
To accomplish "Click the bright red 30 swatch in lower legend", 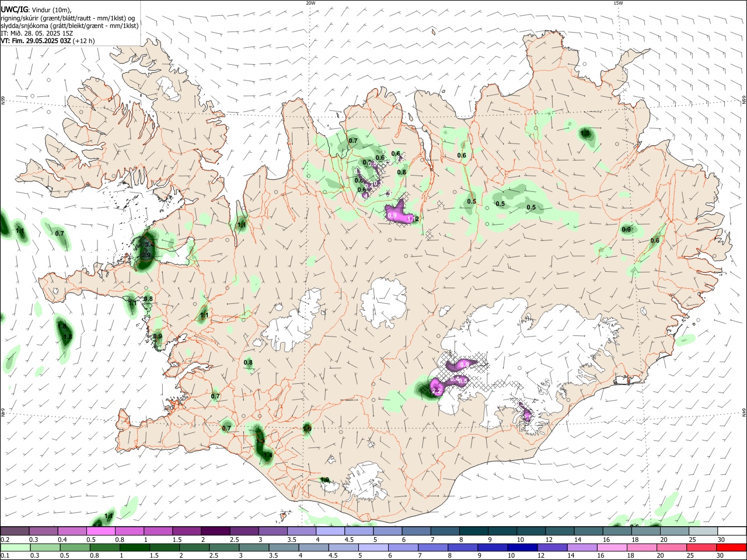I will 732,547.
